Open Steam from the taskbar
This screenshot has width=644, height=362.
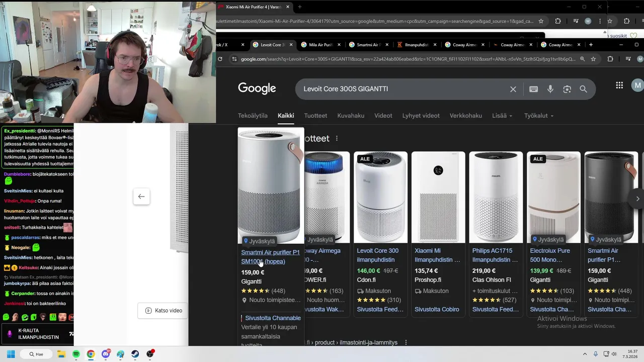135,354
